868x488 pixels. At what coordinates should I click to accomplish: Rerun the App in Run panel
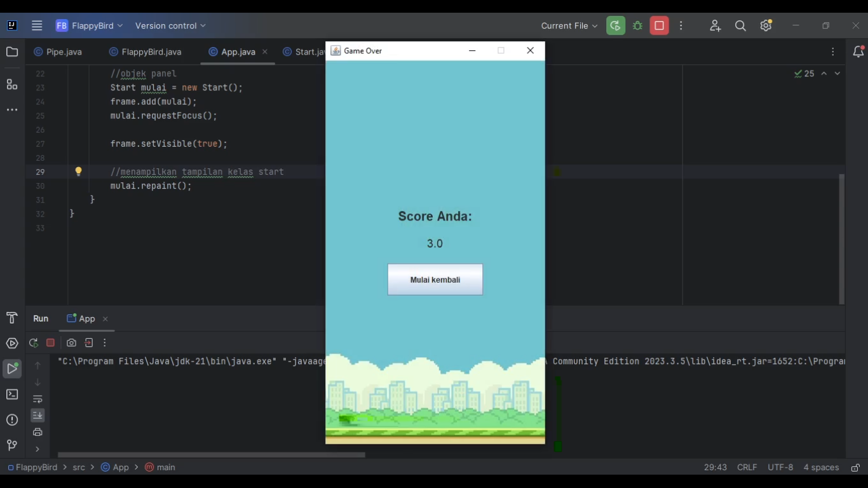click(34, 343)
